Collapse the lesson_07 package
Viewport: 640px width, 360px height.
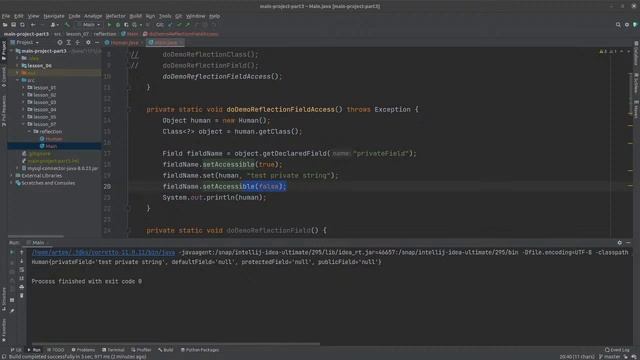coord(23,124)
